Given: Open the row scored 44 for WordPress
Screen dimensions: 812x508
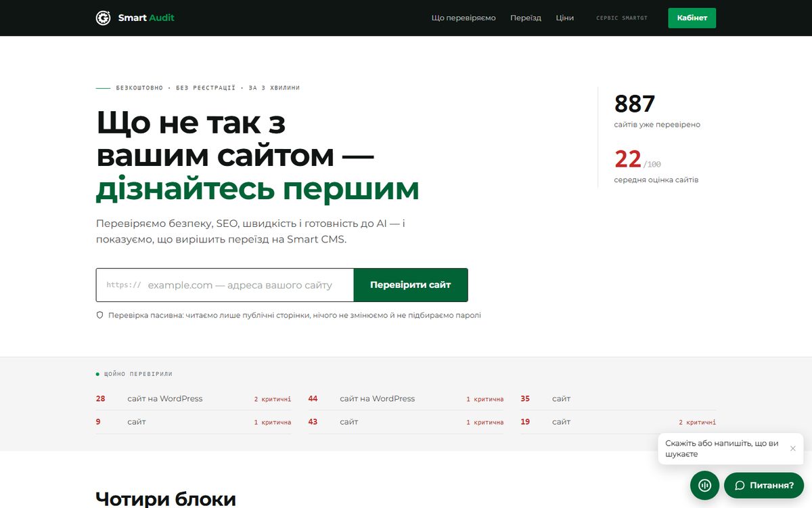Looking at the screenshot, I should coord(406,399).
